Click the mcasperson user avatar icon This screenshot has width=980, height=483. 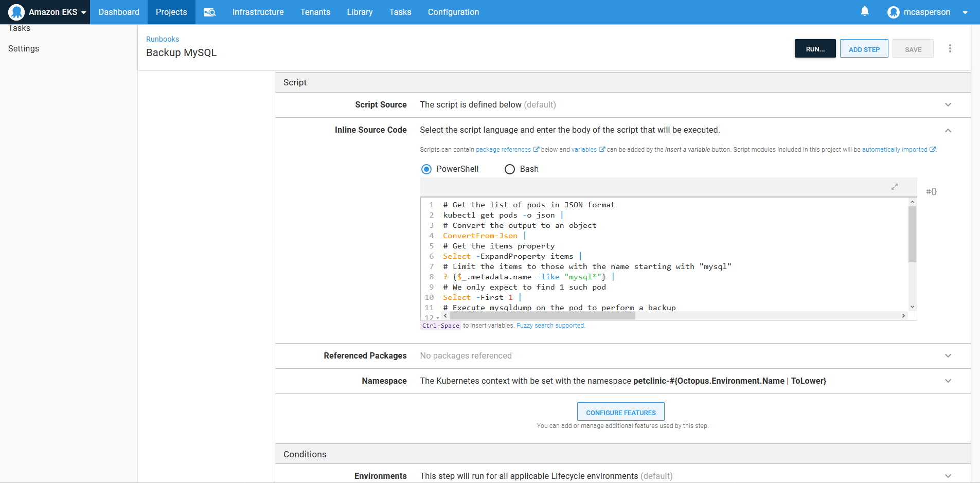[894, 12]
